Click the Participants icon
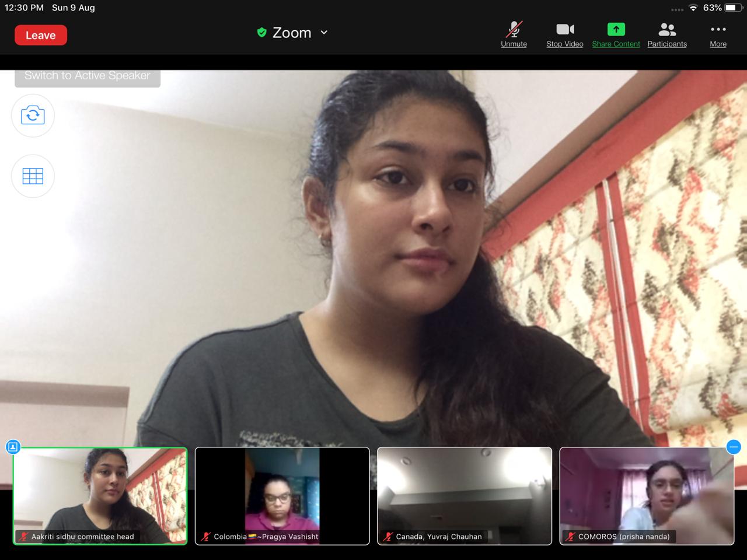 coord(666,34)
